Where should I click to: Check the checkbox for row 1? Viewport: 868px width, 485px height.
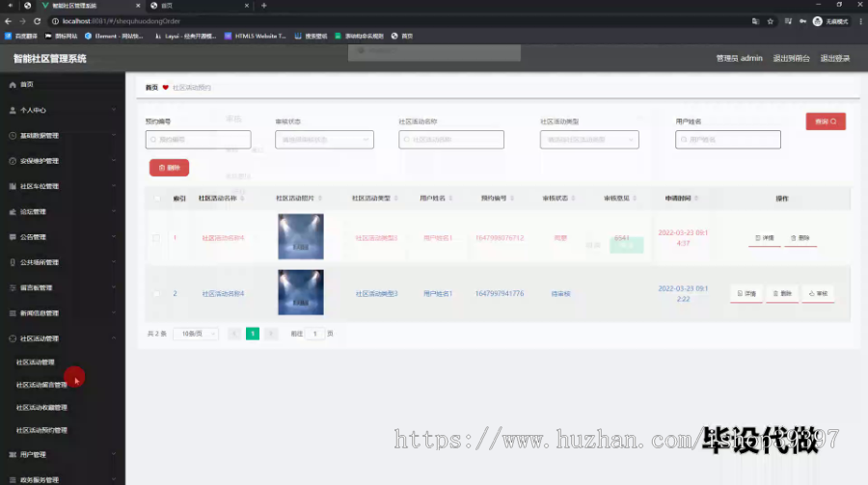[x=156, y=238]
